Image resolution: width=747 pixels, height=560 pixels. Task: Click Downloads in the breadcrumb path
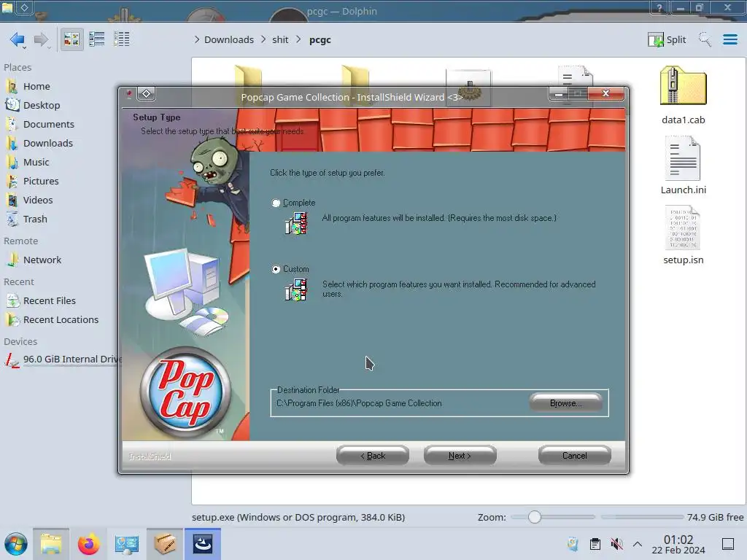point(229,39)
